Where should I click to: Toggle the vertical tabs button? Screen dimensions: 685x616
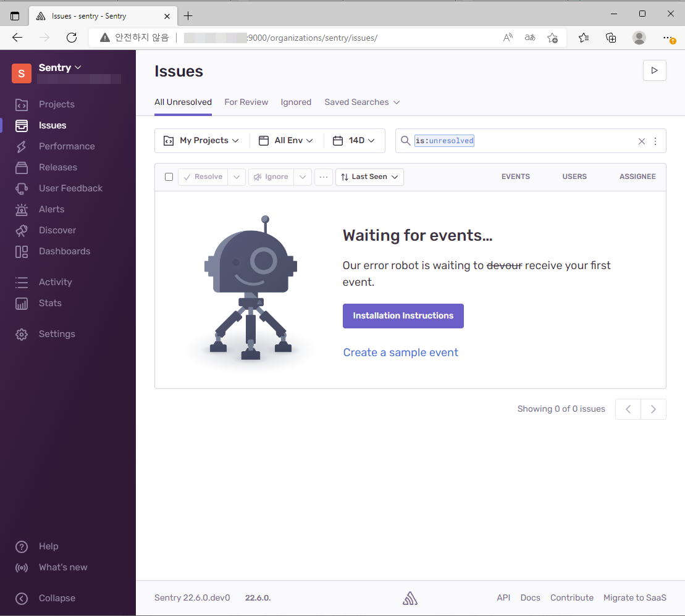[15, 16]
